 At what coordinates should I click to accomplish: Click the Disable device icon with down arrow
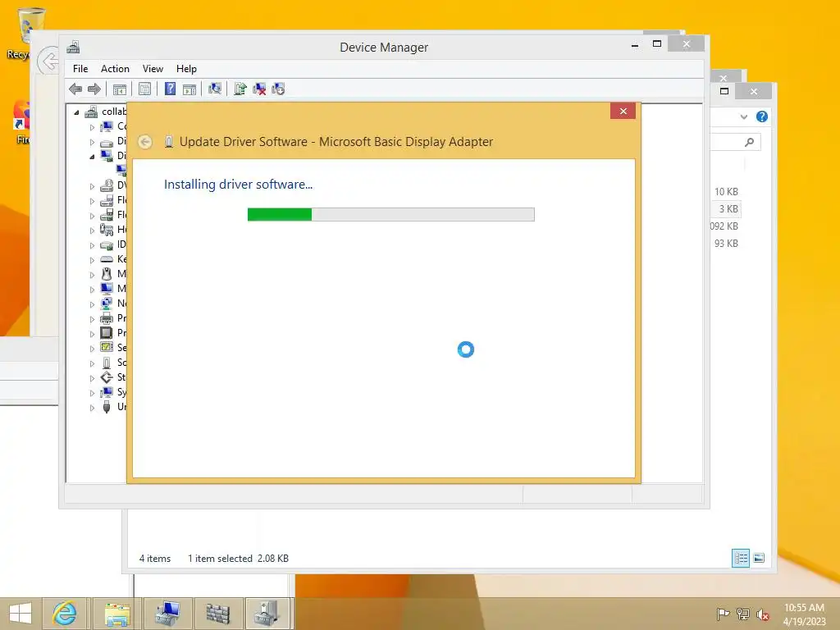tap(278, 89)
